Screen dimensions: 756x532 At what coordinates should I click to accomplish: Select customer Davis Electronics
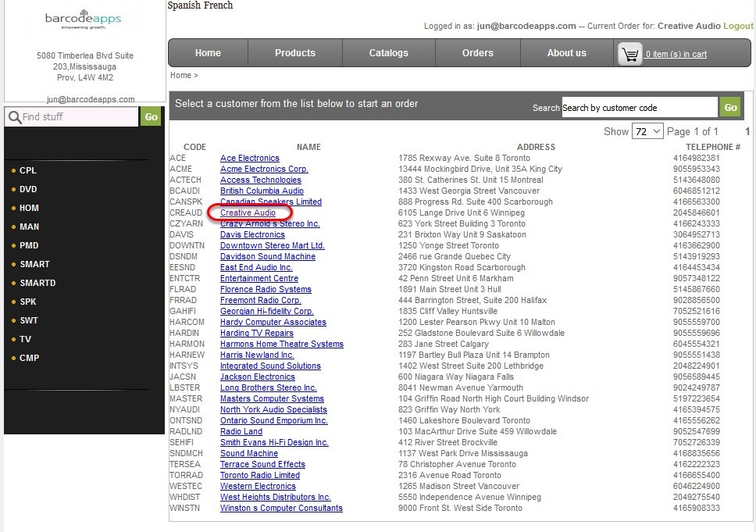click(x=252, y=235)
